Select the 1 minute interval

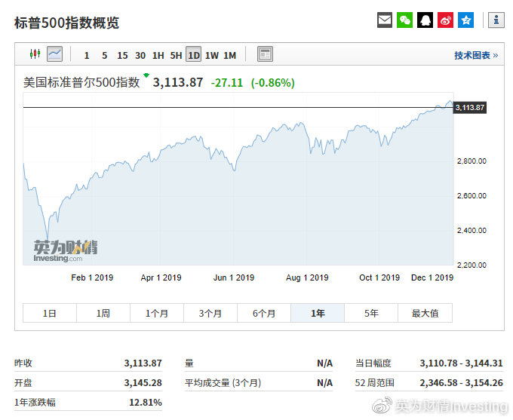87,55
